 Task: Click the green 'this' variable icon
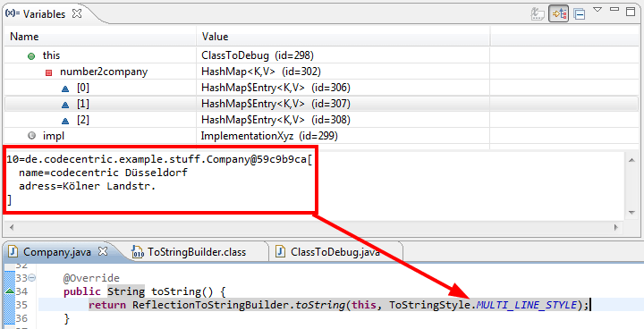pos(31,56)
